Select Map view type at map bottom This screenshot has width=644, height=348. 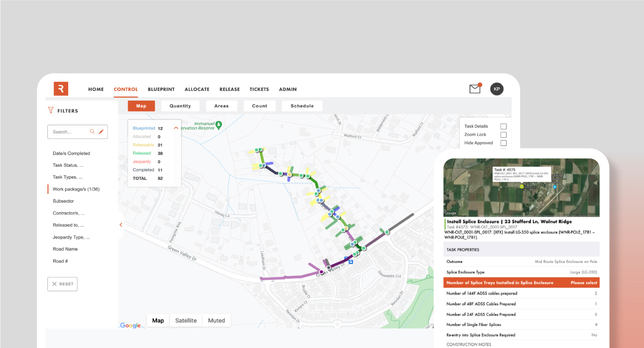click(x=158, y=320)
